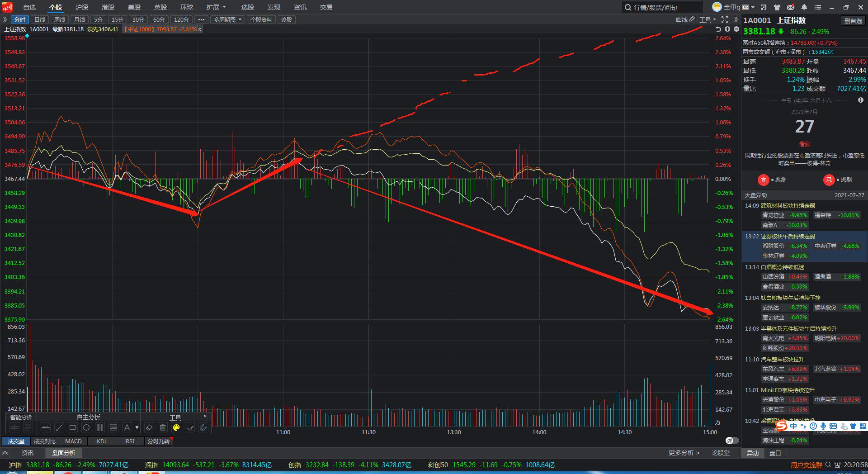This screenshot has height=474, width=868.
Task: Select the rectangle drawing tool
Action: pos(73,427)
